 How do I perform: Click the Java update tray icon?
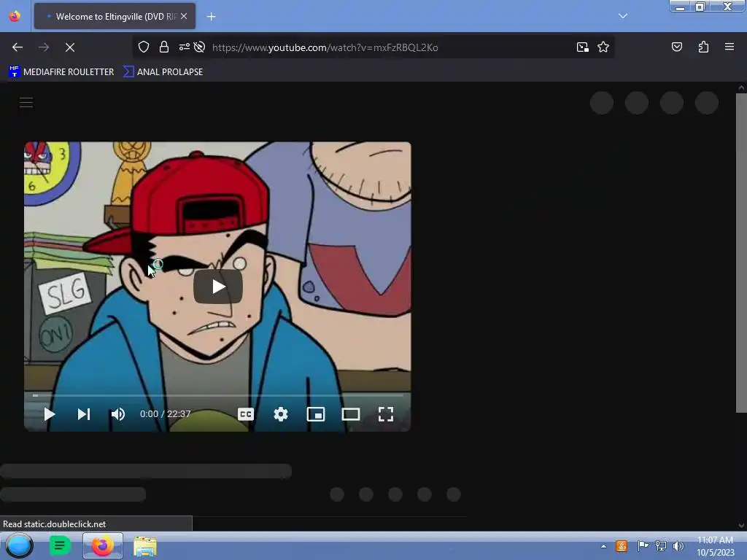click(622, 545)
